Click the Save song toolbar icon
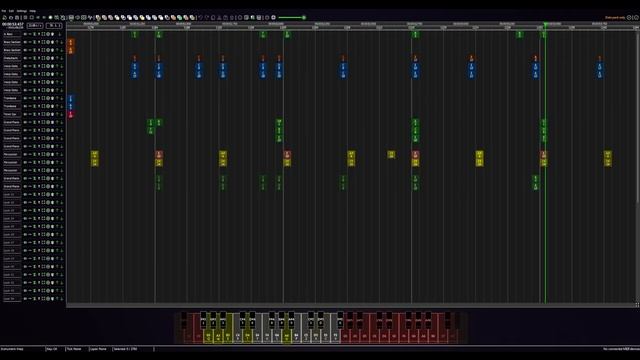The height and width of the screenshot is (360, 640). click(x=17, y=18)
